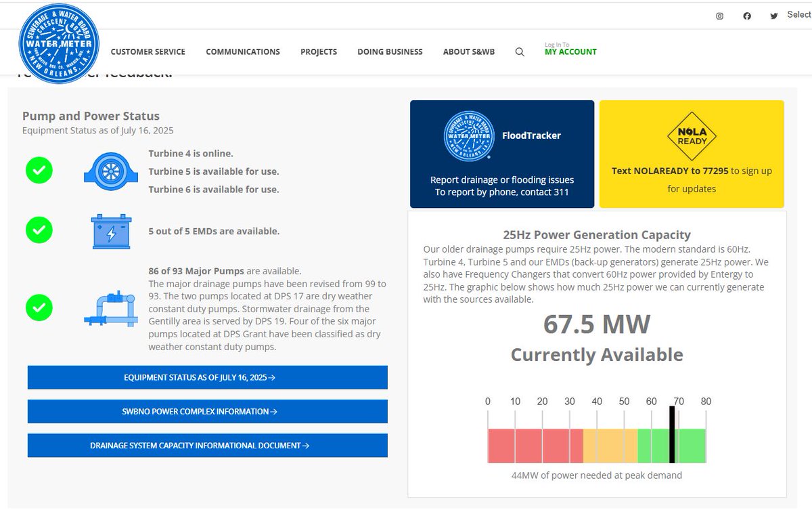Click the gauge scale label 80
This screenshot has height=512, width=812.
[x=706, y=402]
